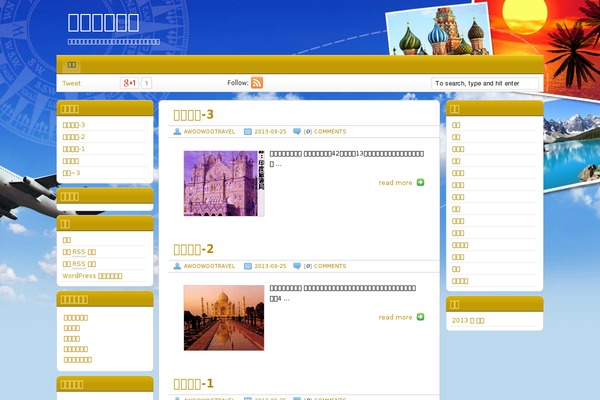Select the left sidebar recent post ending "-2"
The height and width of the screenshot is (400, 600).
[x=73, y=137]
